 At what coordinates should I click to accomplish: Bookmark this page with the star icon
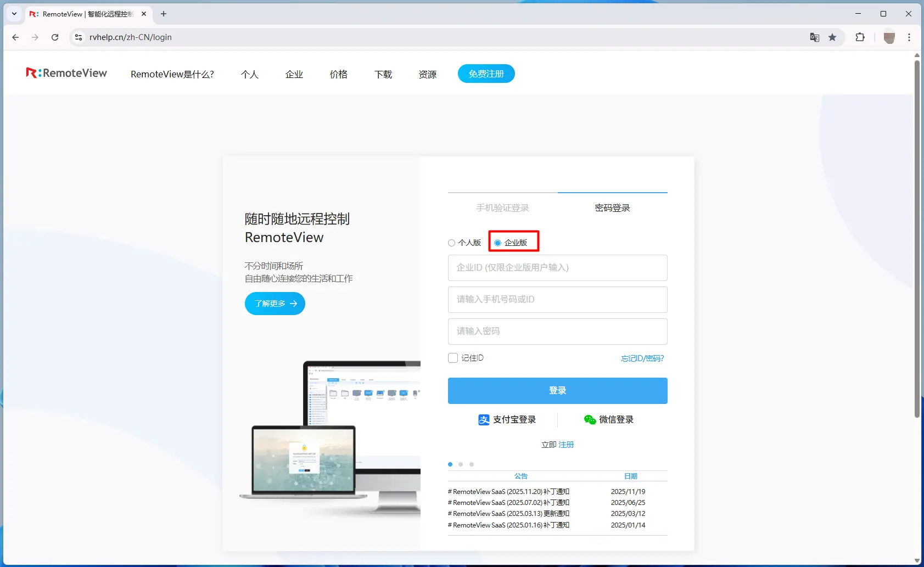(833, 37)
